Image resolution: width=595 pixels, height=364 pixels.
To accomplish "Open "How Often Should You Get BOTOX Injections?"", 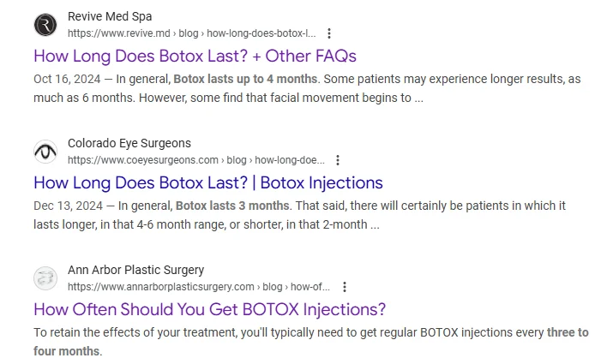I will pyautogui.click(x=210, y=309).
